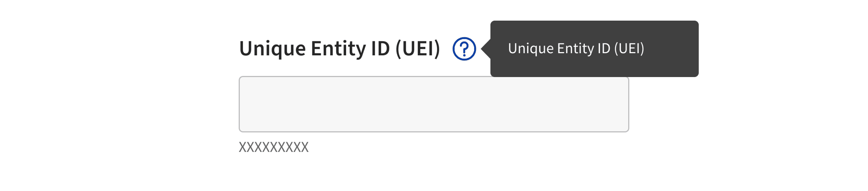
Task: Click inside the empty gray input field
Action: click(x=434, y=104)
